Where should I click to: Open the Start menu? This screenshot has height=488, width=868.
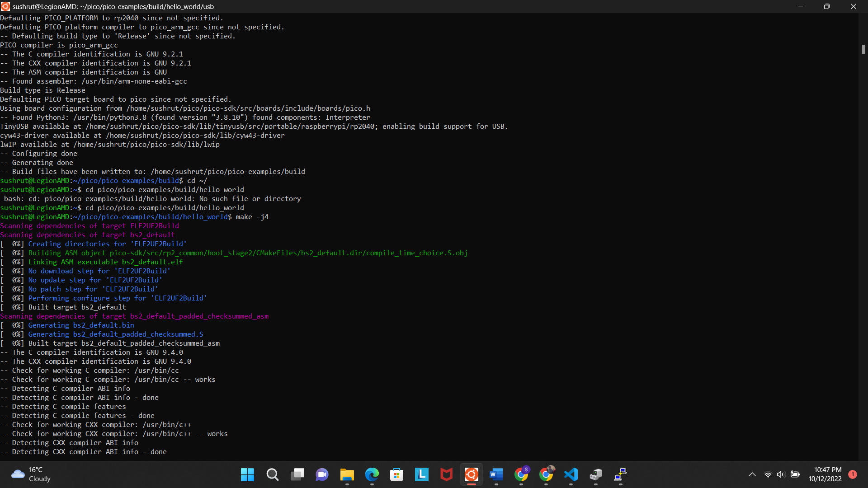point(247,474)
